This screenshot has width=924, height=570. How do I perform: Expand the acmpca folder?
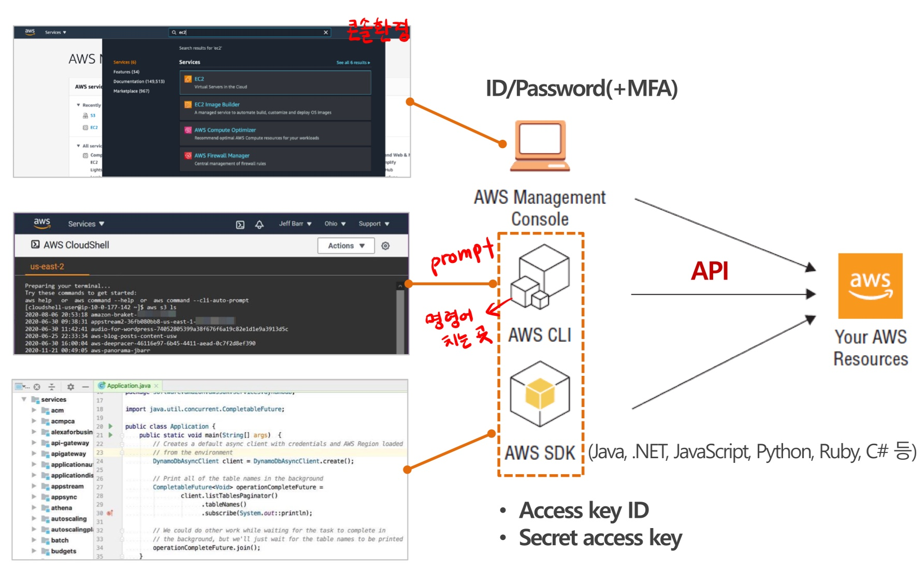click(34, 421)
